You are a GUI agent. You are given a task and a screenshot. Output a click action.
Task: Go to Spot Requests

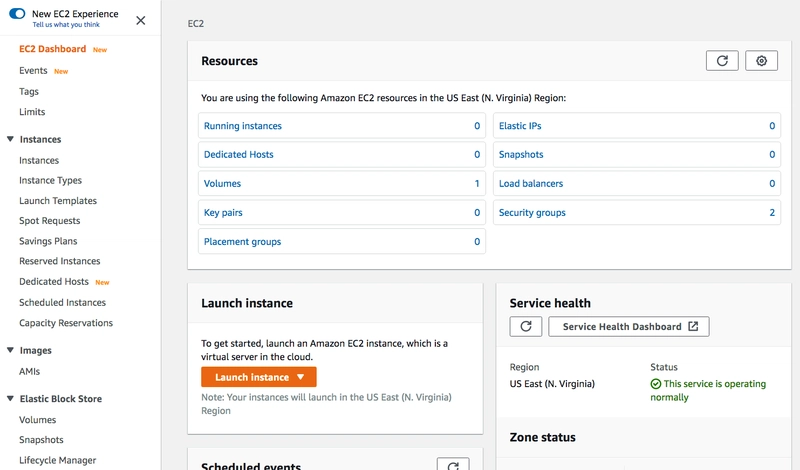click(49, 220)
